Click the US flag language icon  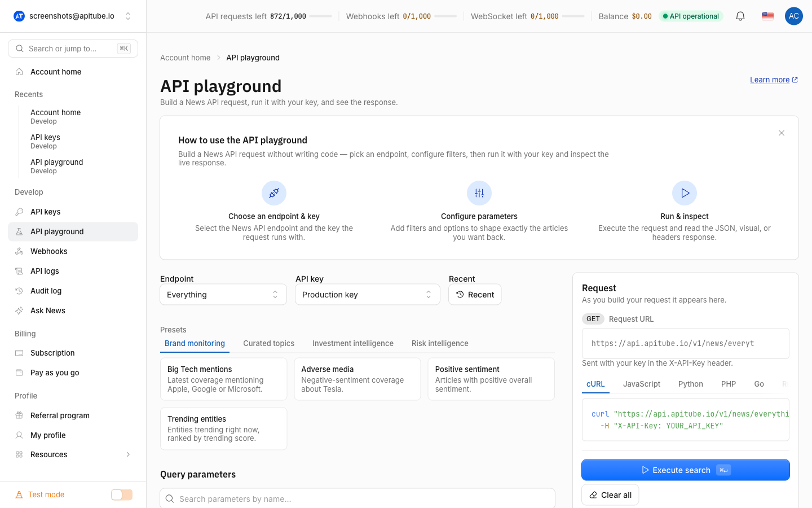click(767, 16)
